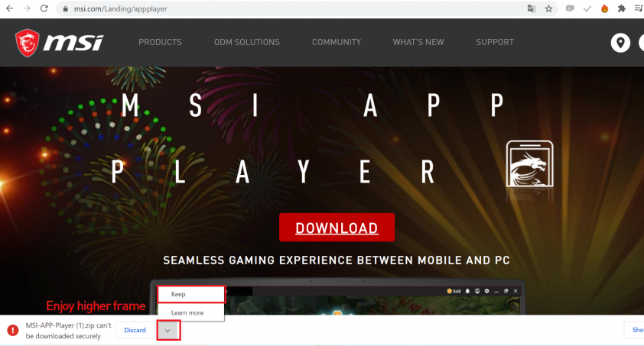Open the PRODUCTS navigation menu
Viewport: 644px width, 346px height.
[160, 42]
